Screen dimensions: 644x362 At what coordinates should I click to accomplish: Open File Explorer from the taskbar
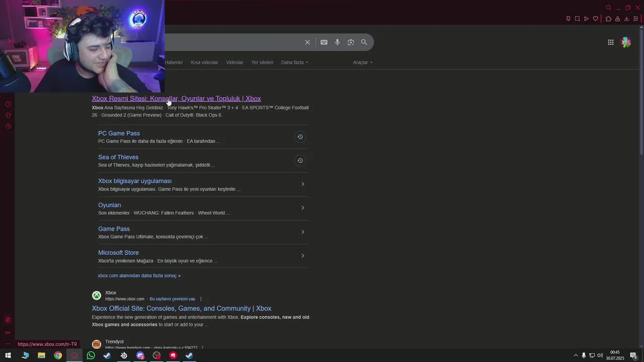pos(41,355)
